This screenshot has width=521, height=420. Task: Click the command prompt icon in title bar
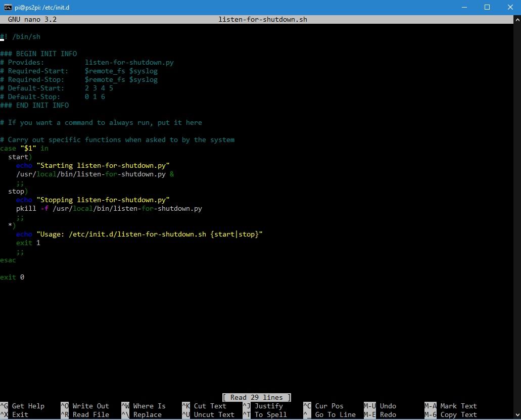point(8,7)
